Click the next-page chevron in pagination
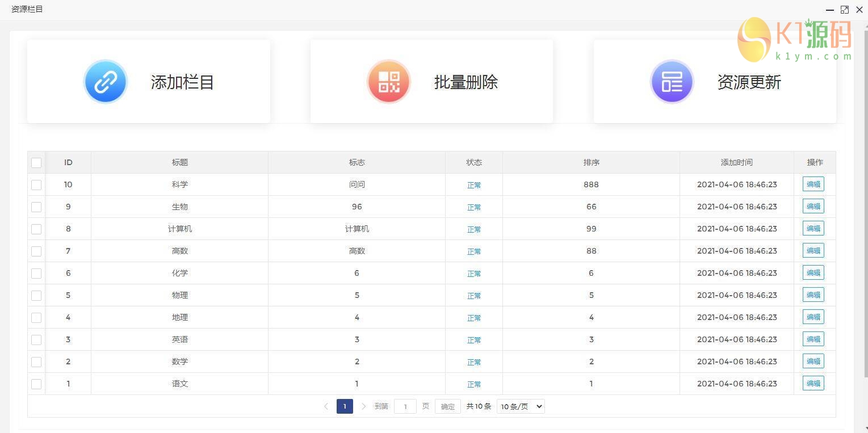This screenshot has width=868, height=433. [364, 406]
